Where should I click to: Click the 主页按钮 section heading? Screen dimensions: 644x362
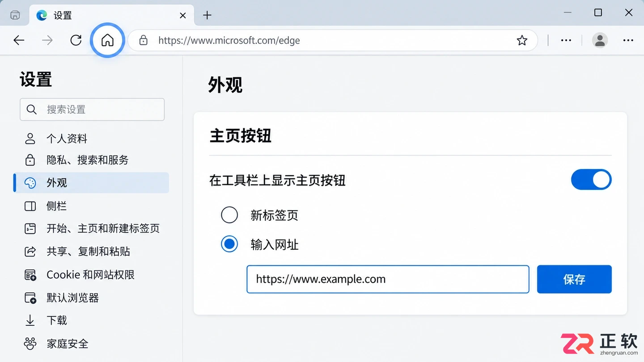tap(241, 136)
